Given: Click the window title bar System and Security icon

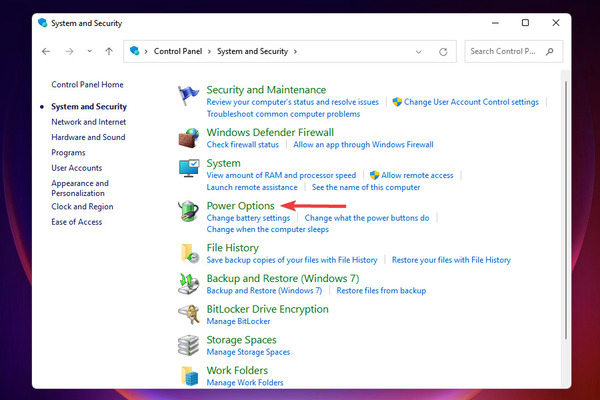Looking at the screenshot, I should click(x=42, y=23).
